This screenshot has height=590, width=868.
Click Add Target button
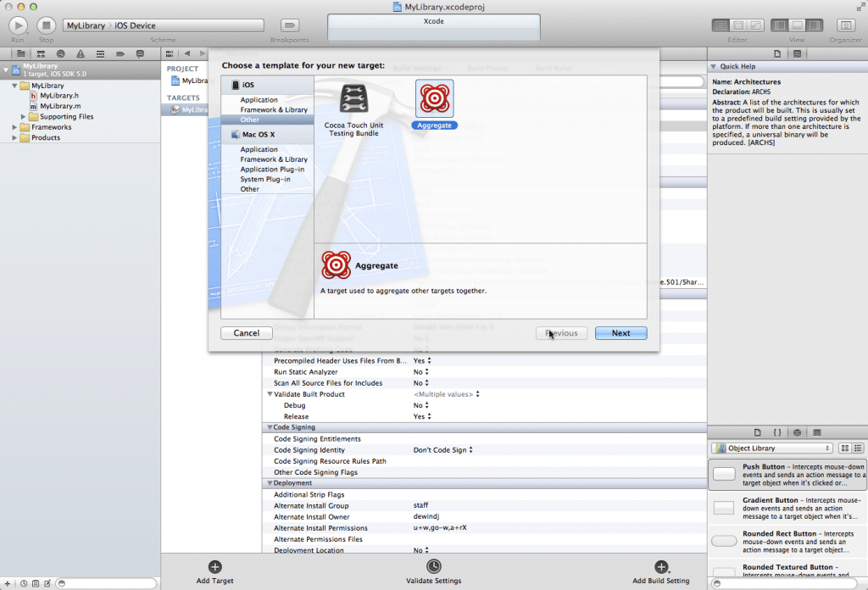[214, 572]
